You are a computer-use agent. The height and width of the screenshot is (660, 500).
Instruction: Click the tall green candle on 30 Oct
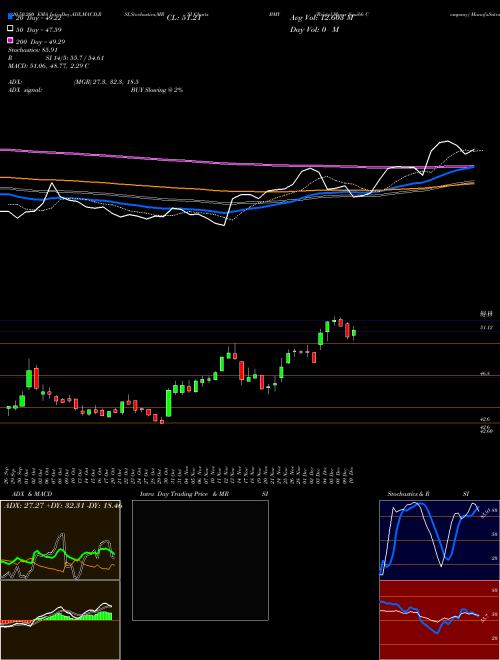coord(169,403)
